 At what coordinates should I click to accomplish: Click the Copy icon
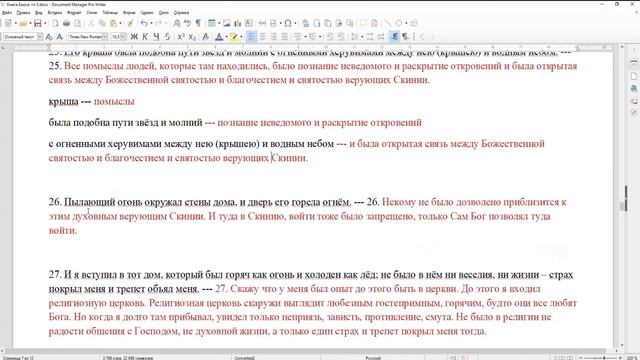coord(102,23)
